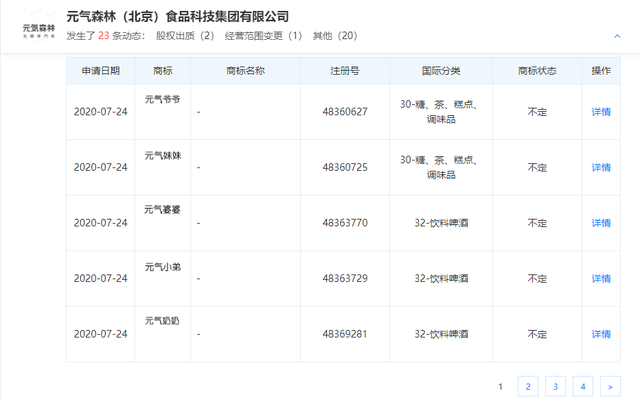Click trademark image 元气妹妹
The height and width of the screenshot is (402, 640).
point(162,155)
